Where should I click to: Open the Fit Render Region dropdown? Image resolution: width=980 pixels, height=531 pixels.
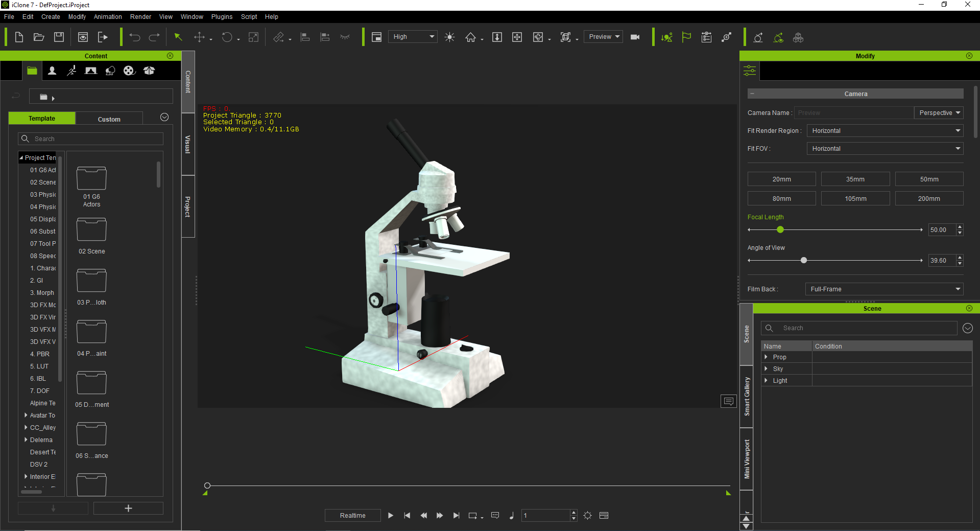(x=885, y=131)
